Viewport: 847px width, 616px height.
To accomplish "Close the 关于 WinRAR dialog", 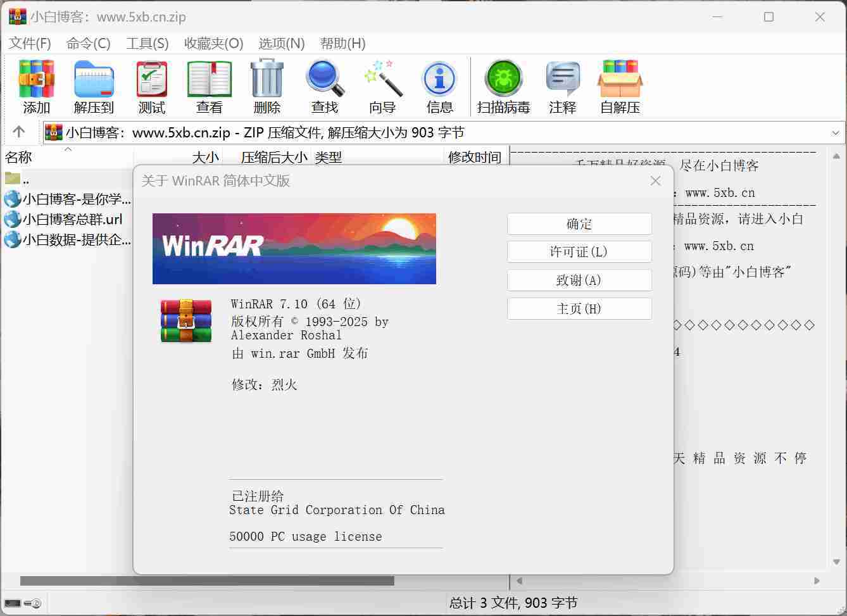I will click(x=655, y=181).
